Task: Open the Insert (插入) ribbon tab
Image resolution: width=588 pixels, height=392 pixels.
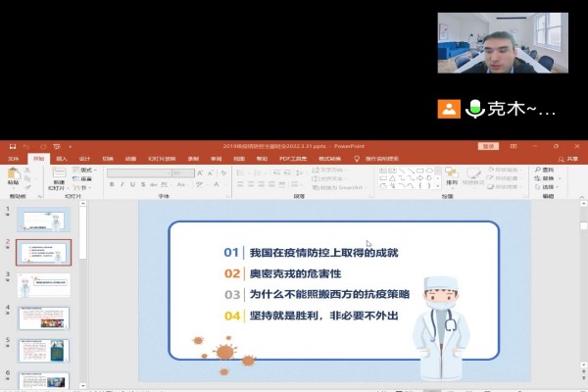Action: pyautogui.click(x=62, y=158)
